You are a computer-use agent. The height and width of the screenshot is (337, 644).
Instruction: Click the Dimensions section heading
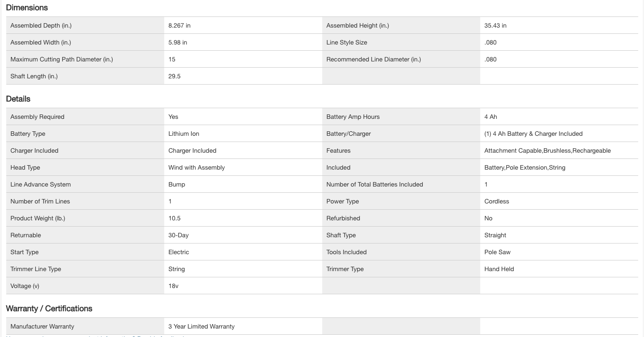[27, 8]
